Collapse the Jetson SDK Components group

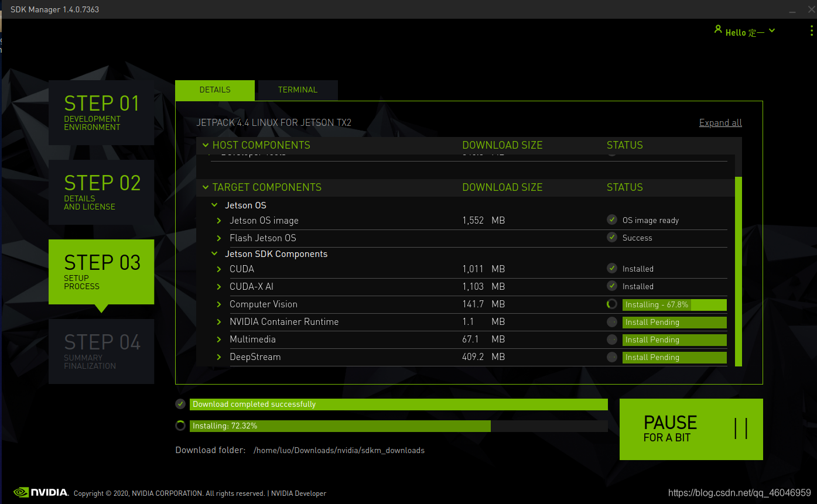[214, 254]
